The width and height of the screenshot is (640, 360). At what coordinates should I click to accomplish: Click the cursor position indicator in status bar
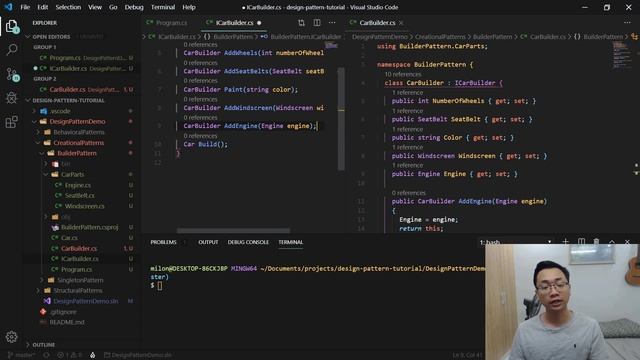pos(467,355)
